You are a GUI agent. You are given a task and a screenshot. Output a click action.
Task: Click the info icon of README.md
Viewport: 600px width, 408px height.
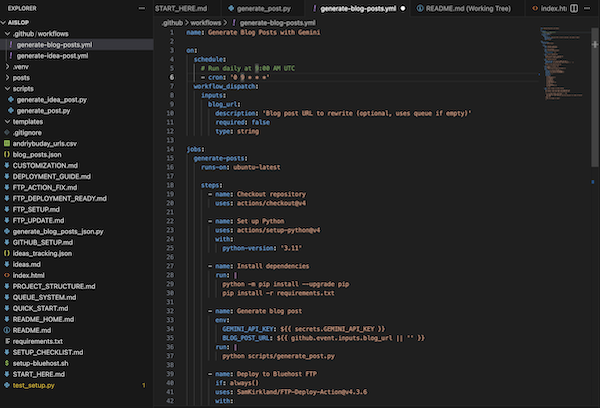tap(6, 329)
